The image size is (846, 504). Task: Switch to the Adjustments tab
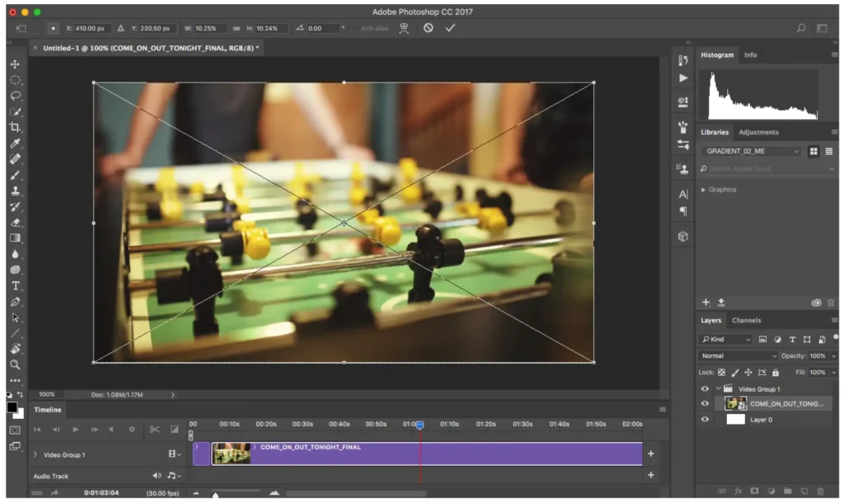click(758, 132)
